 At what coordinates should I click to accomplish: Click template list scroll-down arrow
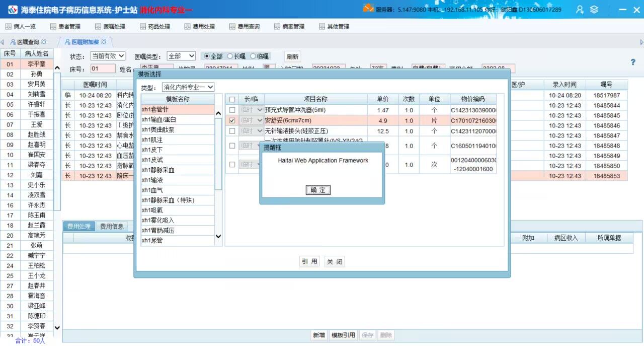pyautogui.click(x=218, y=236)
